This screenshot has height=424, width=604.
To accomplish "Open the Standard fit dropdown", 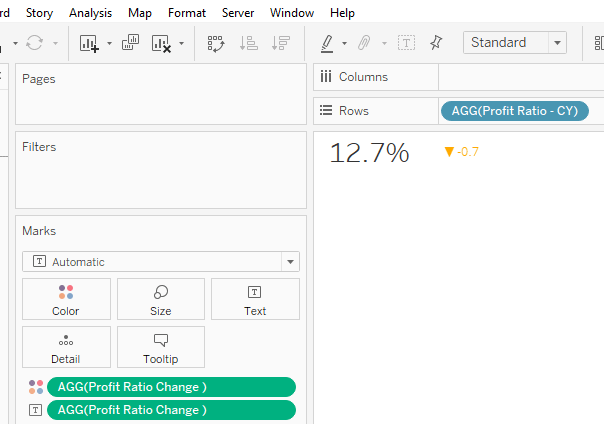I will pyautogui.click(x=514, y=43).
